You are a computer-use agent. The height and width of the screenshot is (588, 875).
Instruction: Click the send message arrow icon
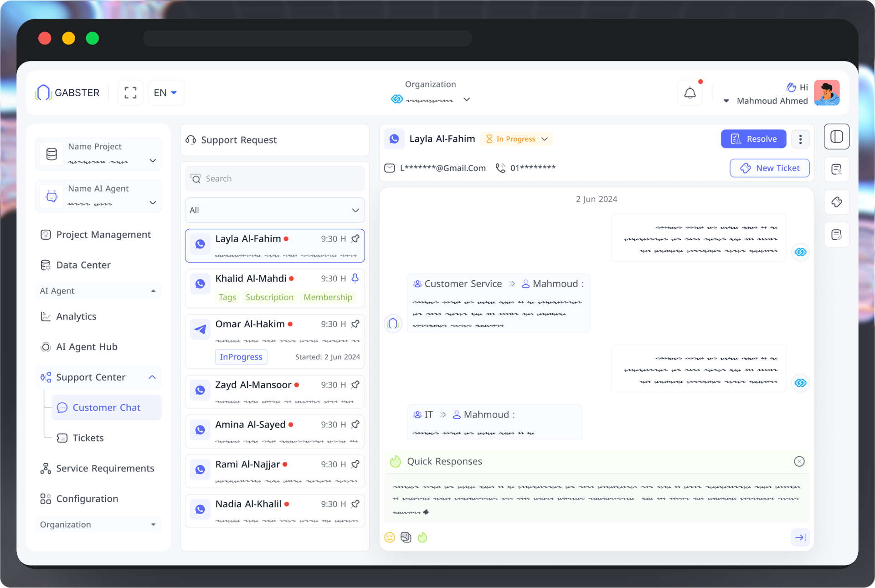(800, 537)
